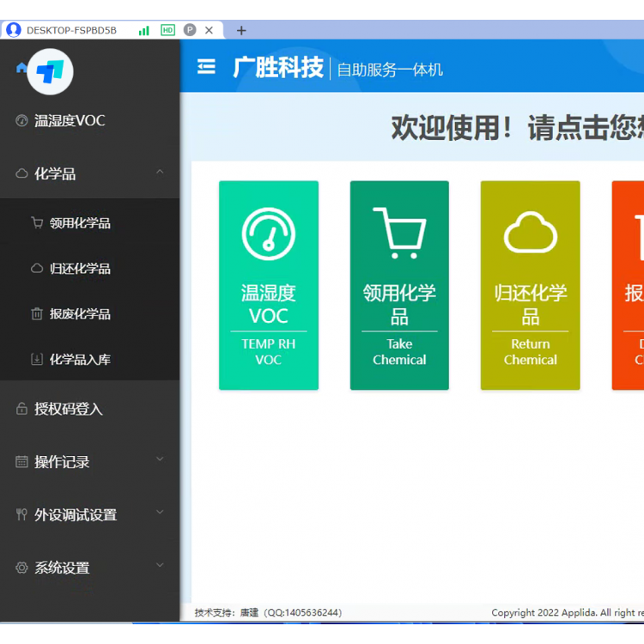Expand the 外设调试设置 menu chevron
Viewport: 644px width, 644px height.
point(160,513)
